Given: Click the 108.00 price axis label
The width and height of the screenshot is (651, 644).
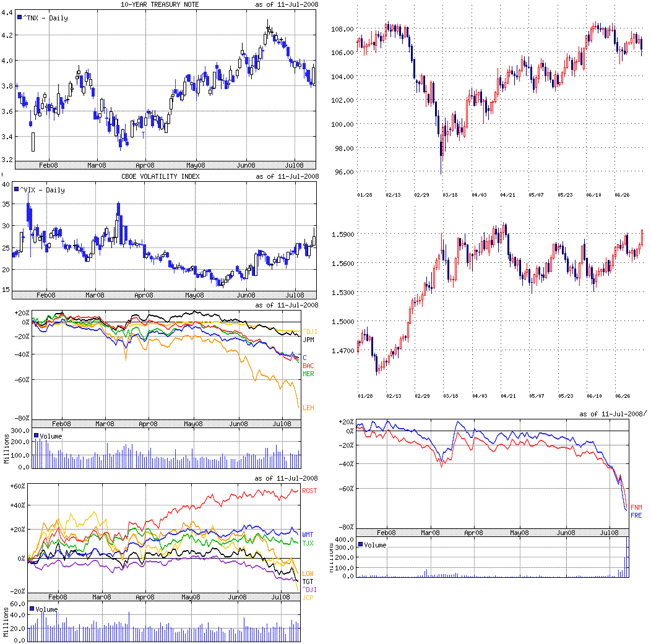Looking at the screenshot, I should (x=343, y=29).
